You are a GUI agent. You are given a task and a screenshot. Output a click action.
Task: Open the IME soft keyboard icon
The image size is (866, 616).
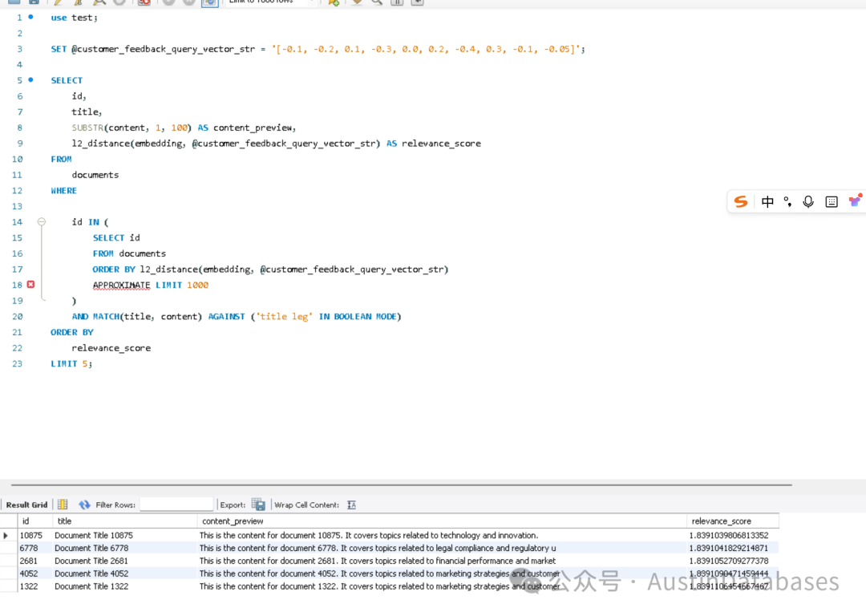point(832,201)
